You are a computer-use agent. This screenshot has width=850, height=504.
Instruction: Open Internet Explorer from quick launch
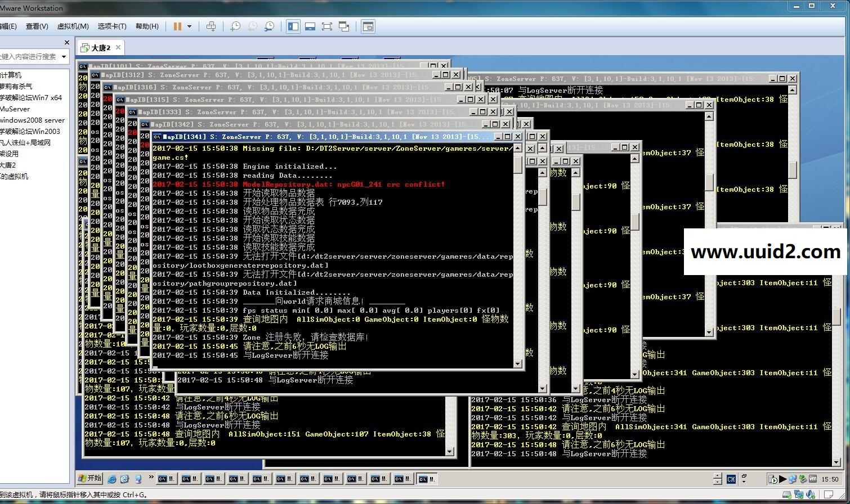112,479
